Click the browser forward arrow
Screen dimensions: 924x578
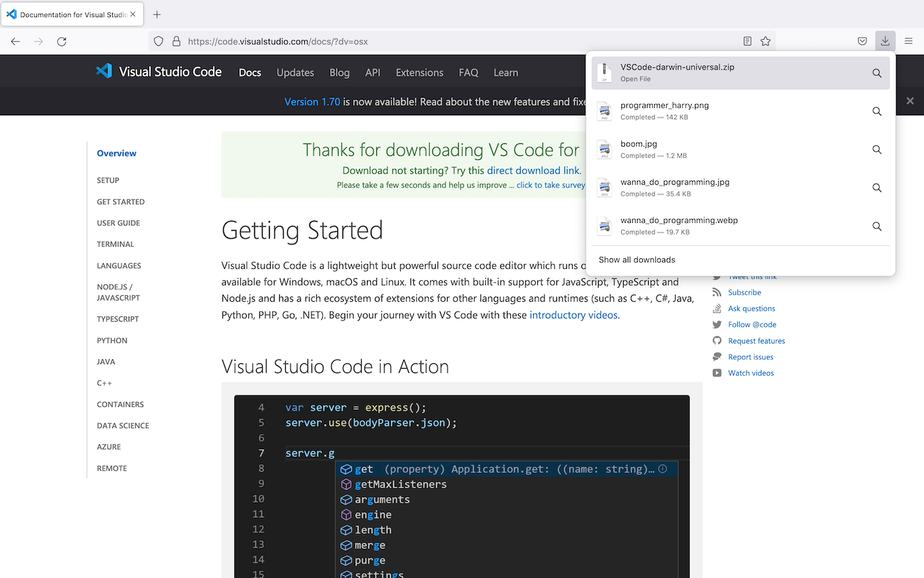39,41
